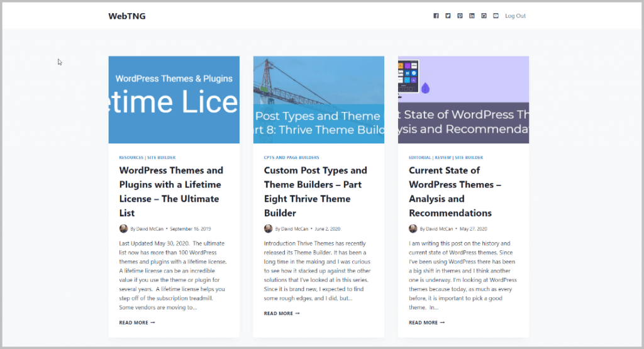This screenshot has width=644, height=349.
Task: Click author avatar on Lifetime License post
Action: [x=124, y=229]
